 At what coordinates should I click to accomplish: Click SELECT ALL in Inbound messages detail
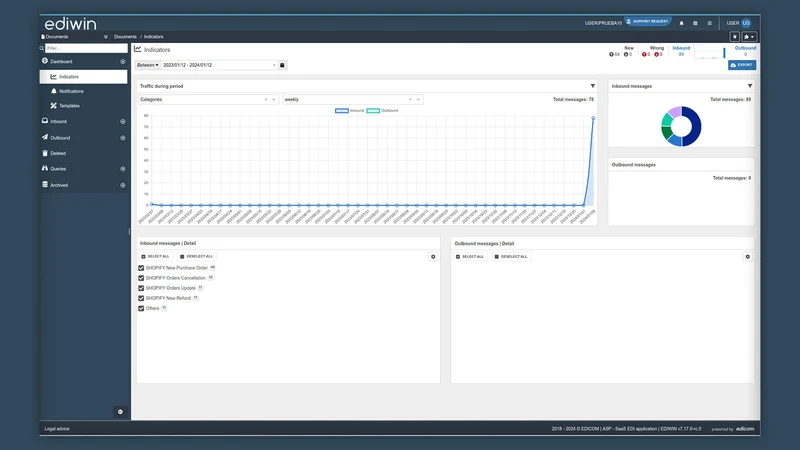pyautogui.click(x=155, y=257)
